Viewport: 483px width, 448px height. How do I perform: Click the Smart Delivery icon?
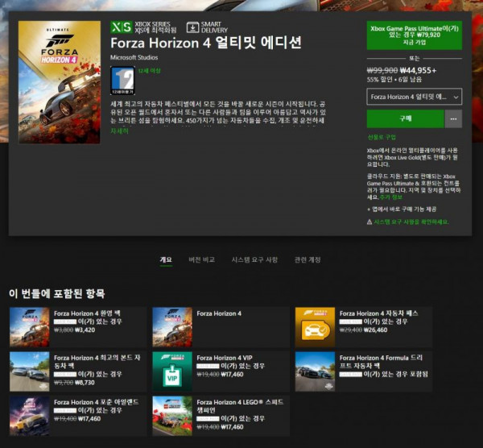point(192,27)
